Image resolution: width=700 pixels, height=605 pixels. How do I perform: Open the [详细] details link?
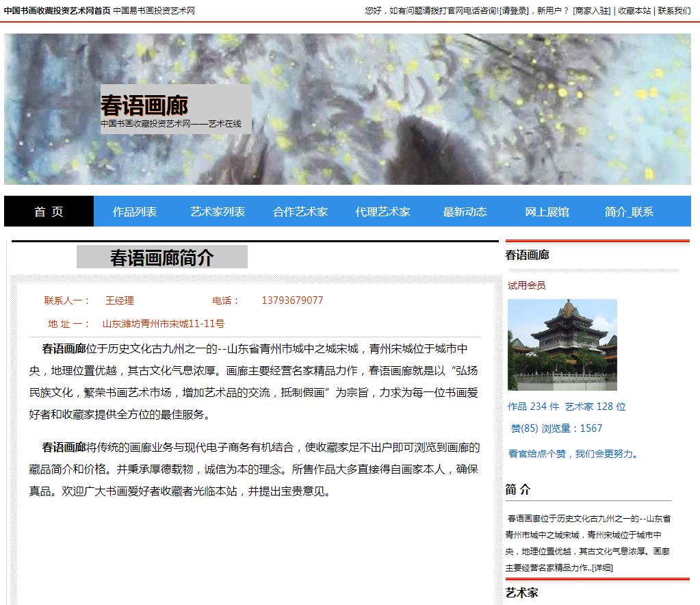coord(602,567)
